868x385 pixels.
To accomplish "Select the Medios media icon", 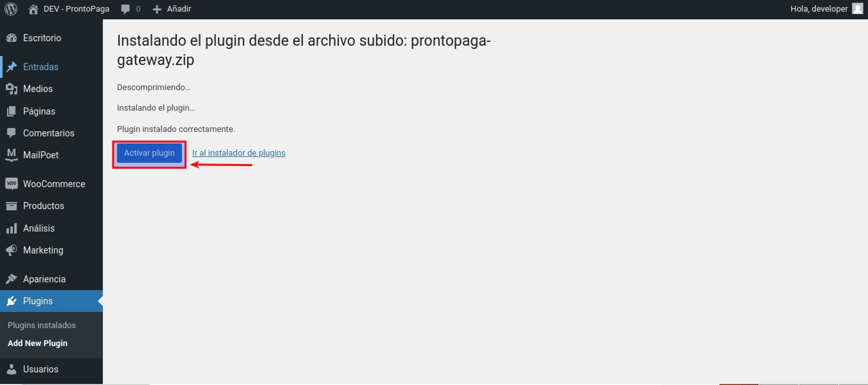I will tap(11, 89).
